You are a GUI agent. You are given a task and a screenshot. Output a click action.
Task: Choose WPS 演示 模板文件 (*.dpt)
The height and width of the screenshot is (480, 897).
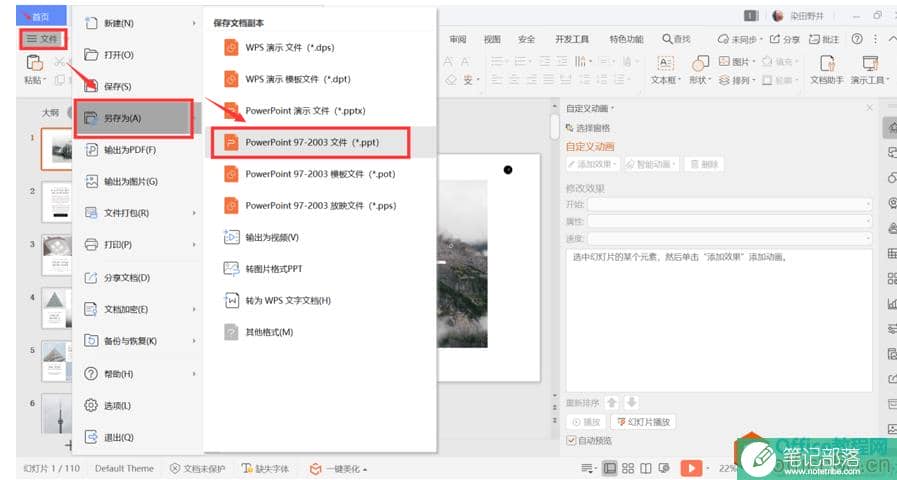click(320, 79)
